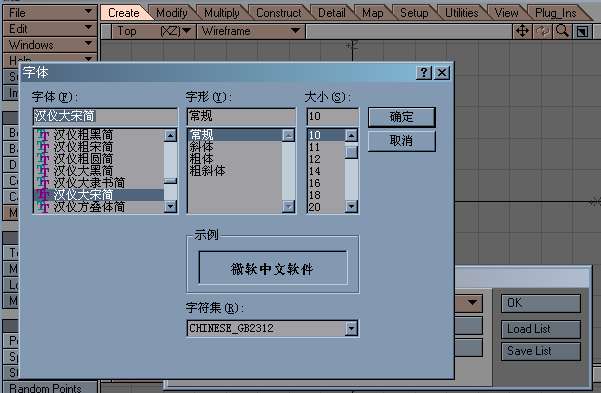Select font 汉仪方叠体简 in list
This screenshot has width=601, height=393.
coord(99,207)
